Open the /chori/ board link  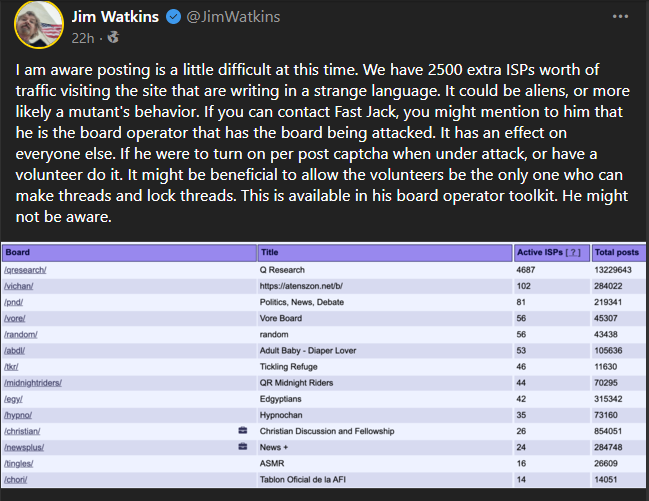pyautogui.click(x=16, y=480)
